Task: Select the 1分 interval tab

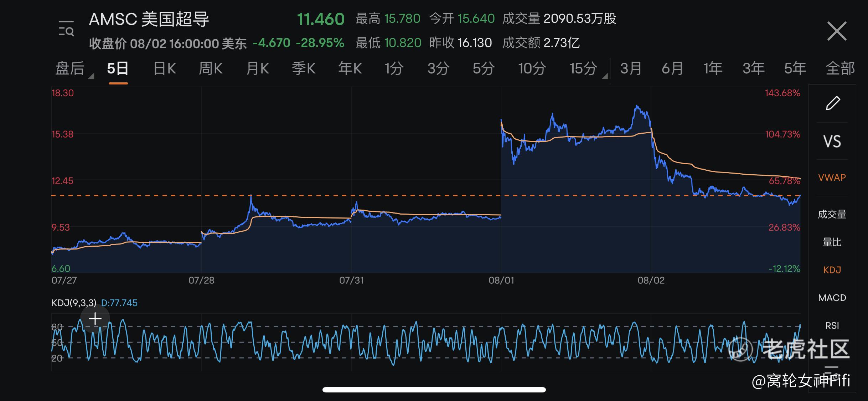Action: 394,68
